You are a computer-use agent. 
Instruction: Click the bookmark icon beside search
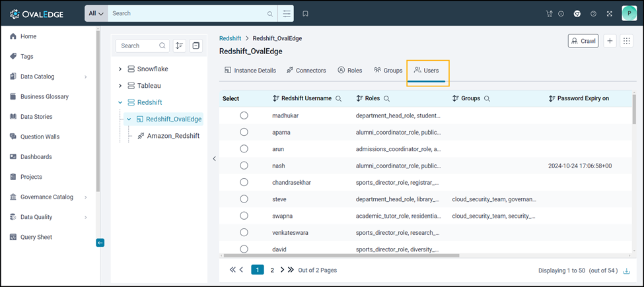[x=306, y=14]
